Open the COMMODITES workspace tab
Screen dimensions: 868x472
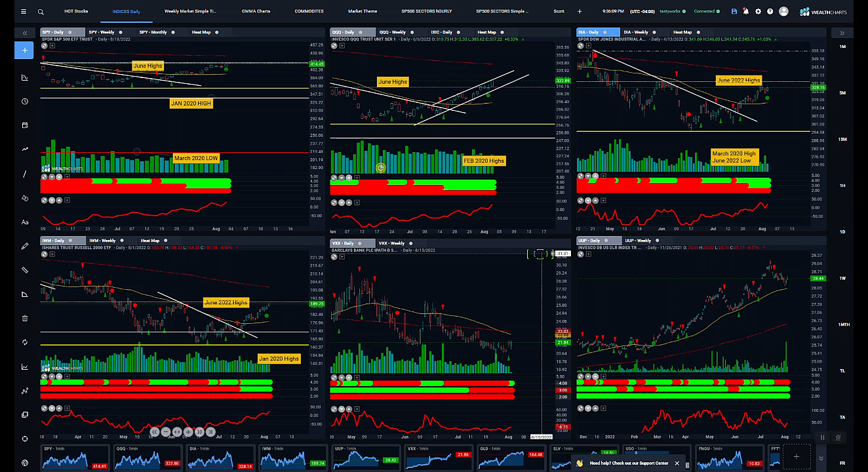point(309,11)
